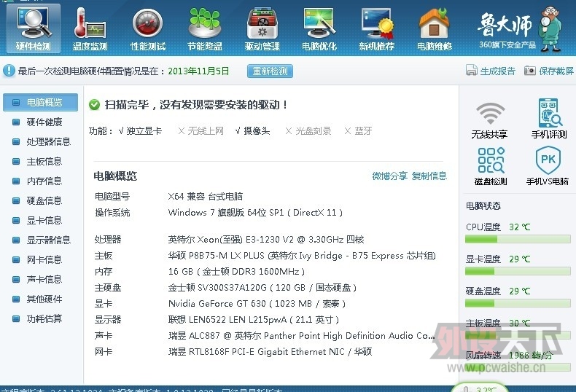Click the Windows 7 旗舰版 operating system text
This screenshot has width=576, height=392.
[255, 213]
